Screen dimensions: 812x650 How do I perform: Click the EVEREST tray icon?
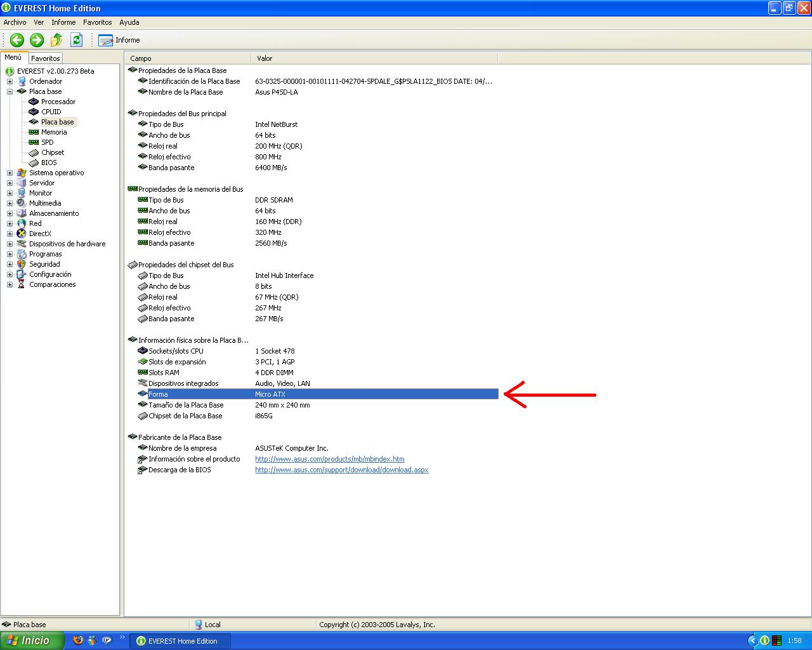coord(765,641)
